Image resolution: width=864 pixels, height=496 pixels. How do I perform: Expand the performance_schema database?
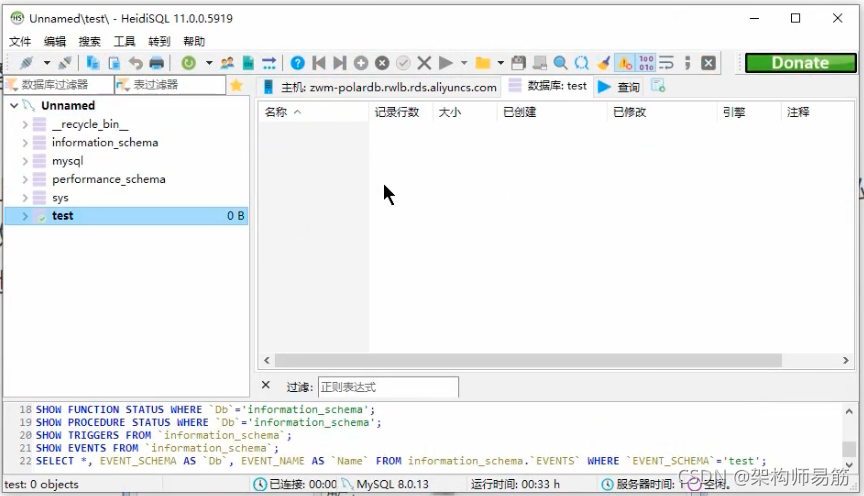pyautogui.click(x=25, y=179)
